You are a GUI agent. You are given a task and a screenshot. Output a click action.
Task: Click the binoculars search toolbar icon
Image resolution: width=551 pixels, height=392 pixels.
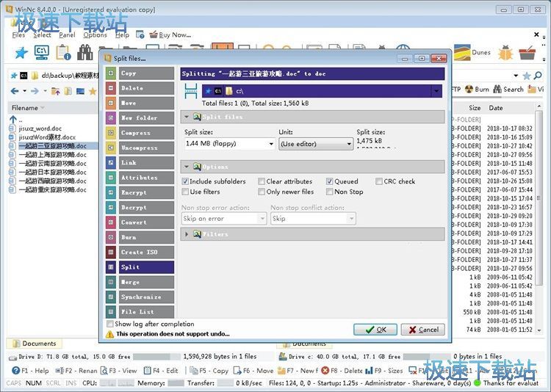click(84, 52)
